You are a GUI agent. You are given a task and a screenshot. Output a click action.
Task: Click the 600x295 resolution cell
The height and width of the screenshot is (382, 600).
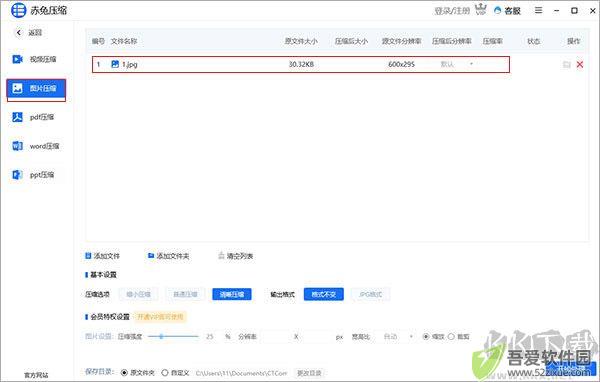tap(401, 64)
